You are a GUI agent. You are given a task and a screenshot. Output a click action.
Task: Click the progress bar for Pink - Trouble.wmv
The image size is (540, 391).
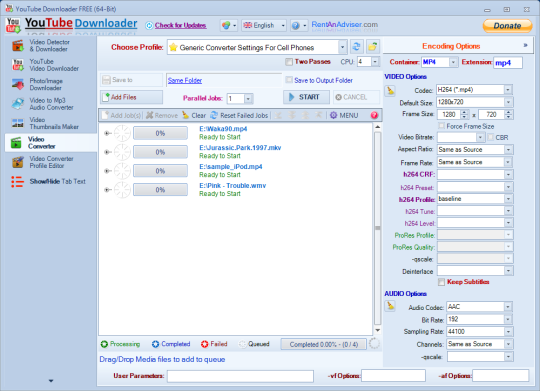coord(160,190)
